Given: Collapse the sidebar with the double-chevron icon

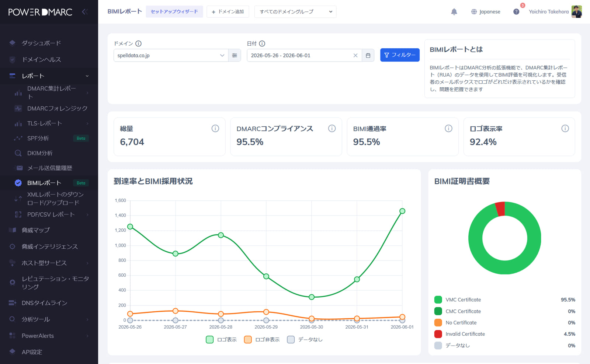Looking at the screenshot, I should click(84, 12).
